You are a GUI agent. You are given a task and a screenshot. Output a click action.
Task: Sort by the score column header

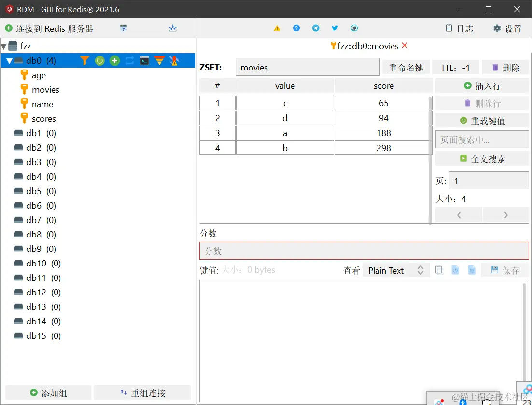[x=383, y=86]
